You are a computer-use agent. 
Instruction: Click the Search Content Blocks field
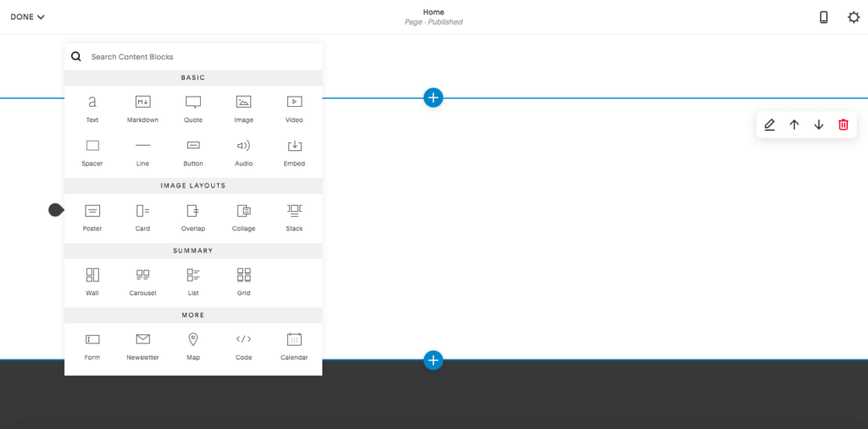[199, 57]
